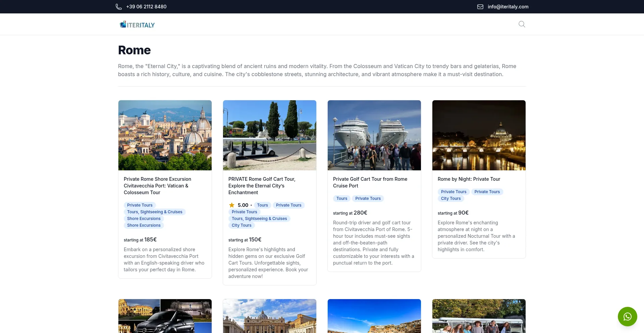Click the group in golf cart thumbnail
The image size is (644, 333).
click(479, 316)
